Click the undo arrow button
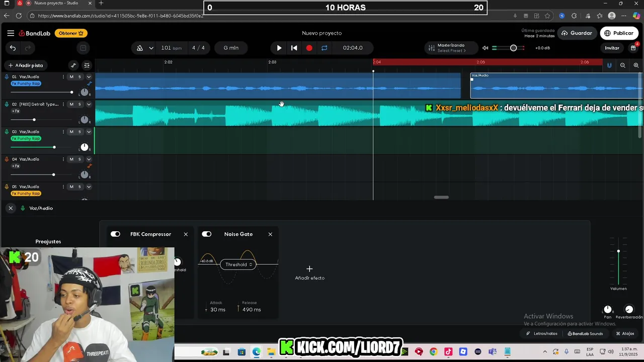The height and width of the screenshot is (362, 644). coord(13,48)
